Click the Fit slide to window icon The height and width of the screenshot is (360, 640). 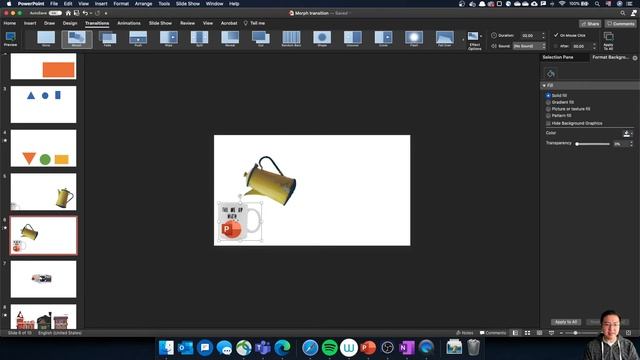pos(628,333)
